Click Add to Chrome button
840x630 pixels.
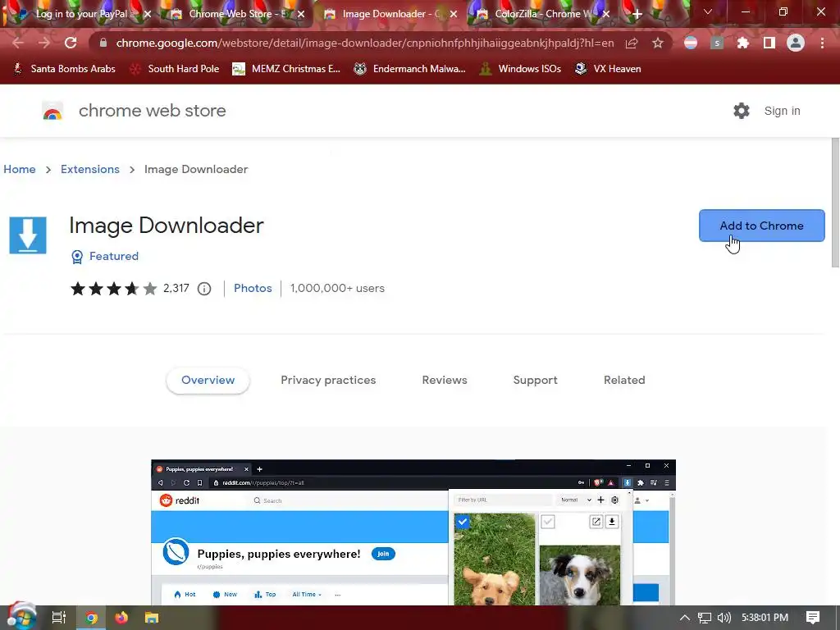[761, 226]
